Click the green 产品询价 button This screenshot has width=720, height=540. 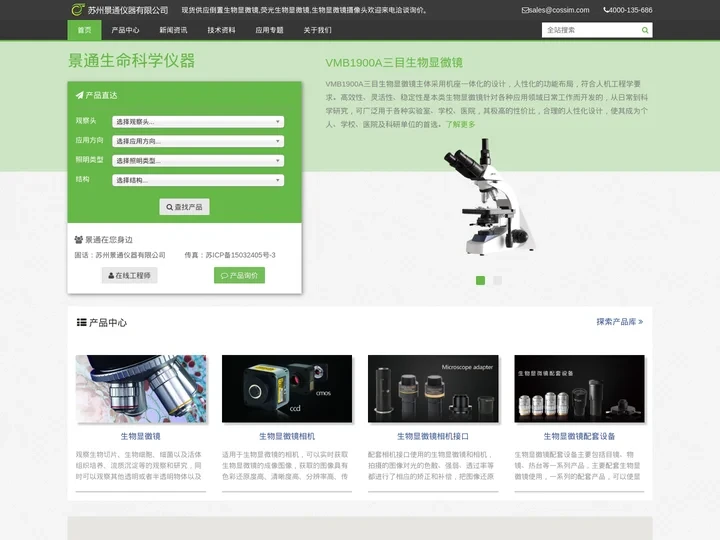click(239, 276)
